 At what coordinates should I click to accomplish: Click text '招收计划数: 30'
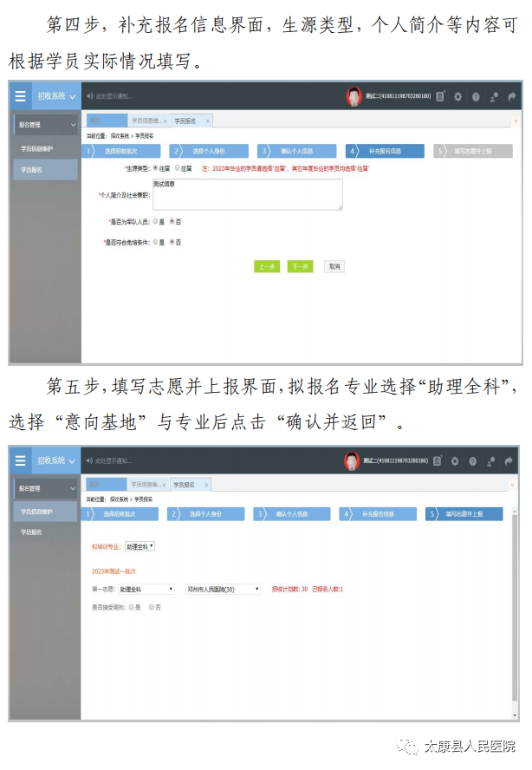[x=289, y=589]
